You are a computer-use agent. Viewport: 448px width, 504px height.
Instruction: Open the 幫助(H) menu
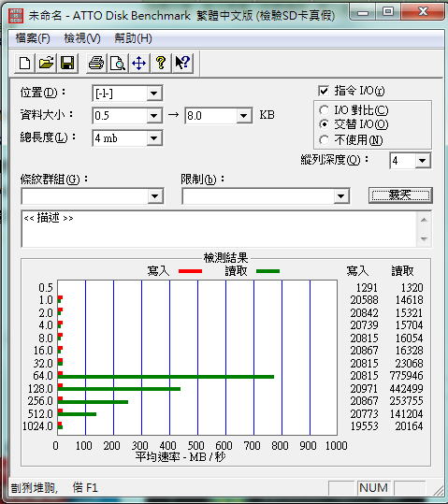133,38
